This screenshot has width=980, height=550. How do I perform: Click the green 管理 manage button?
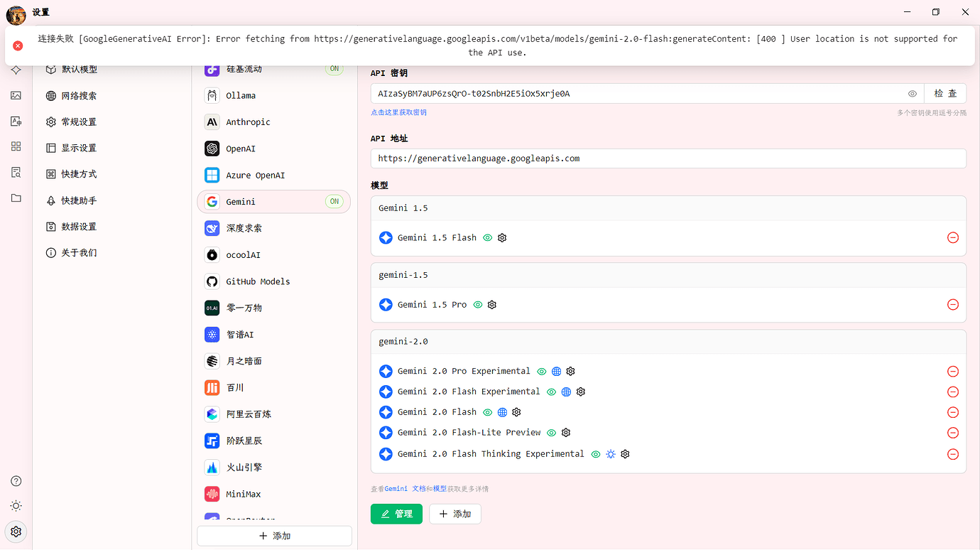click(x=396, y=514)
